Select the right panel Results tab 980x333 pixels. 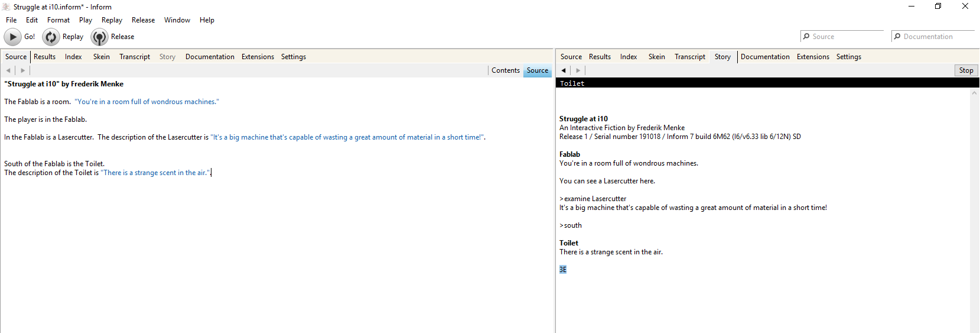click(600, 57)
